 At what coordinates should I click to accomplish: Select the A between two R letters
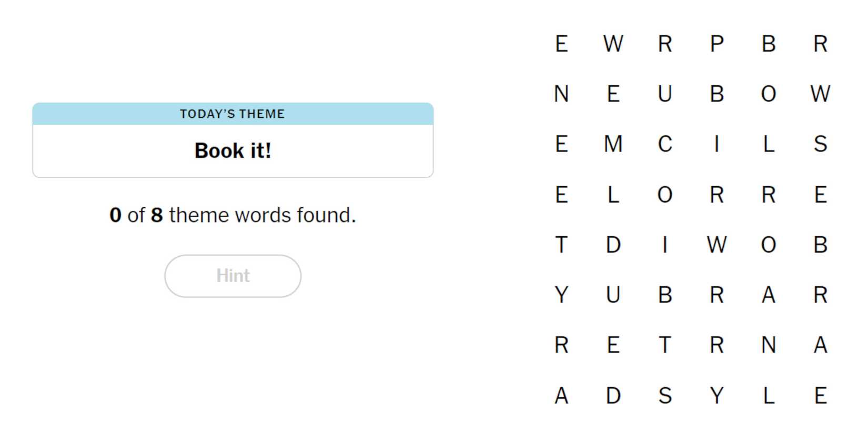769,295
